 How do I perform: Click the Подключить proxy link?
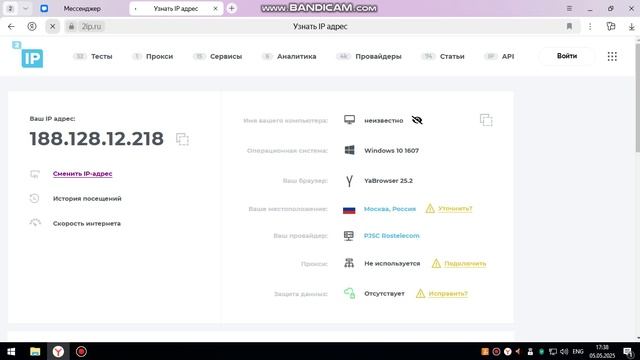[x=465, y=264]
